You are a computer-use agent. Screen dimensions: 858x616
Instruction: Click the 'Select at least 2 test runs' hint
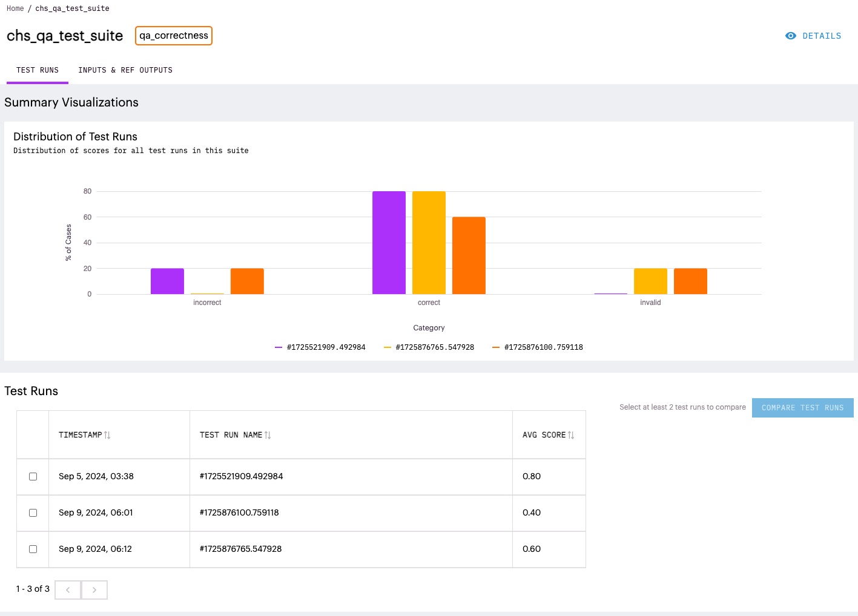pyautogui.click(x=682, y=407)
